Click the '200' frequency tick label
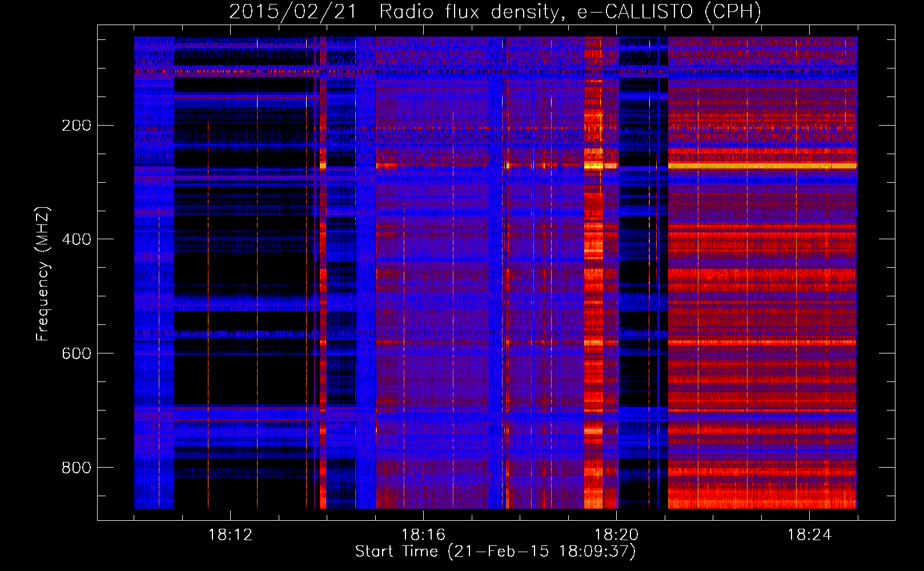The image size is (924, 571). point(77,126)
